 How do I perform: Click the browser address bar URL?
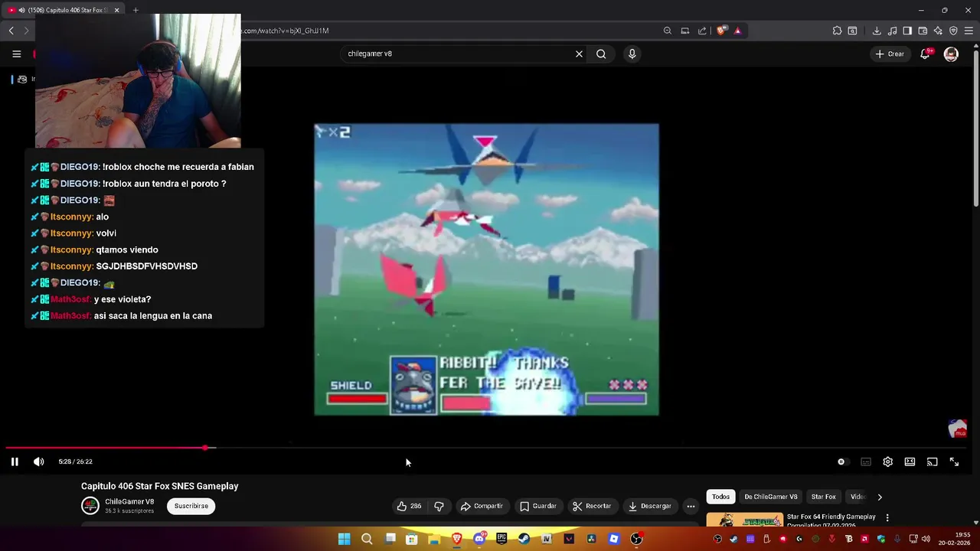click(x=285, y=31)
